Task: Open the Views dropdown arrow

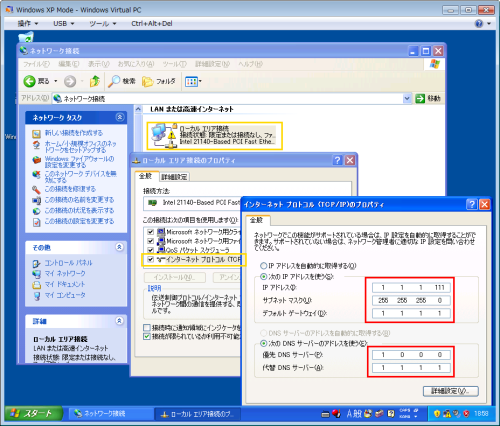Action: 200,81
